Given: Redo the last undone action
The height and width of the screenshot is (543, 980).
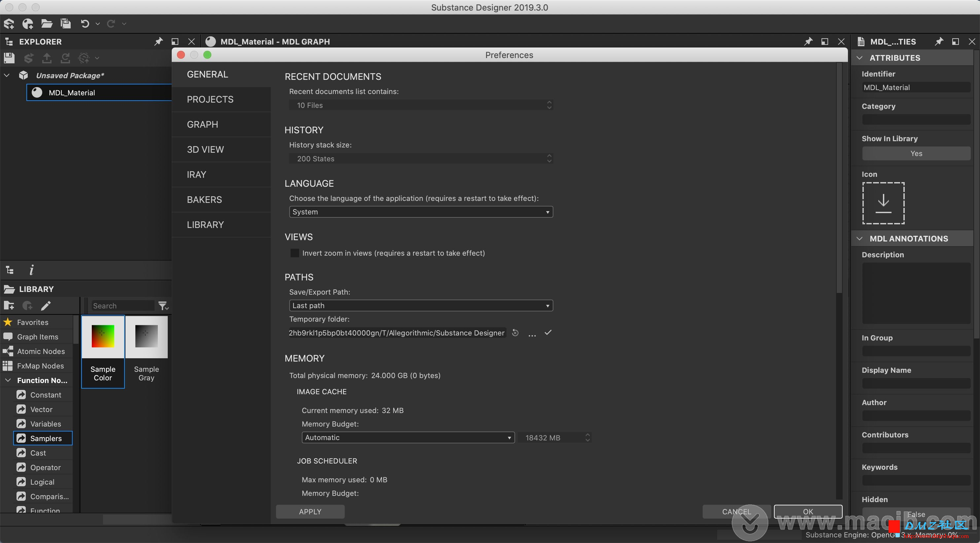Looking at the screenshot, I should 111,24.
